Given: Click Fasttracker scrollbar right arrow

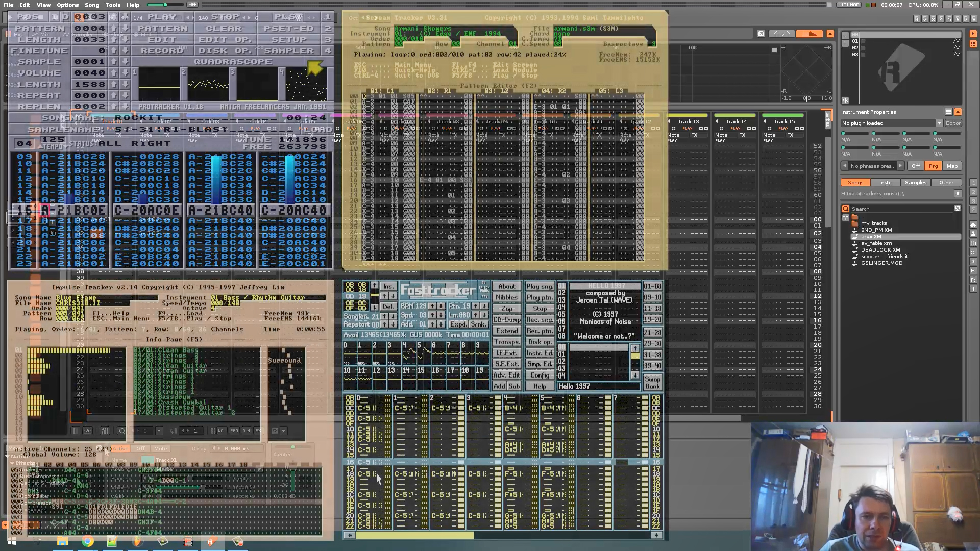Looking at the screenshot, I should [x=656, y=535].
